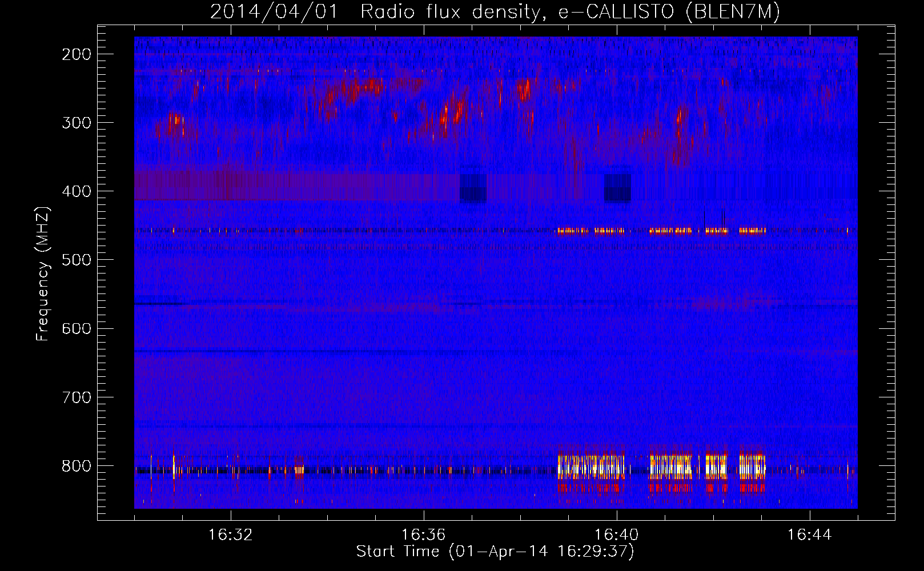Screen dimensions: 924x571
Task: Click the 16:44 time tick label
Action: 810,535
